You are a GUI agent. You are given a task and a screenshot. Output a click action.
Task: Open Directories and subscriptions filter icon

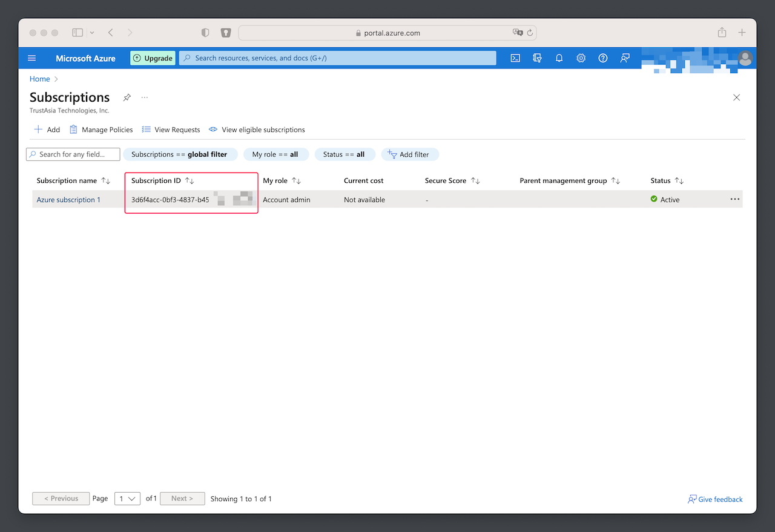pyautogui.click(x=537, y=58)
